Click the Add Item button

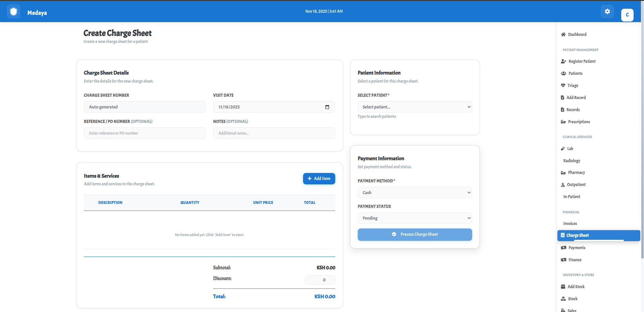point(318,178)
